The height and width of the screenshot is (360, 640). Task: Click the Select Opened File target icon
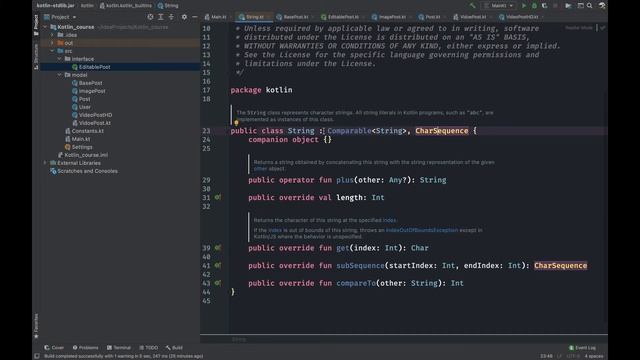click(151, 17)
